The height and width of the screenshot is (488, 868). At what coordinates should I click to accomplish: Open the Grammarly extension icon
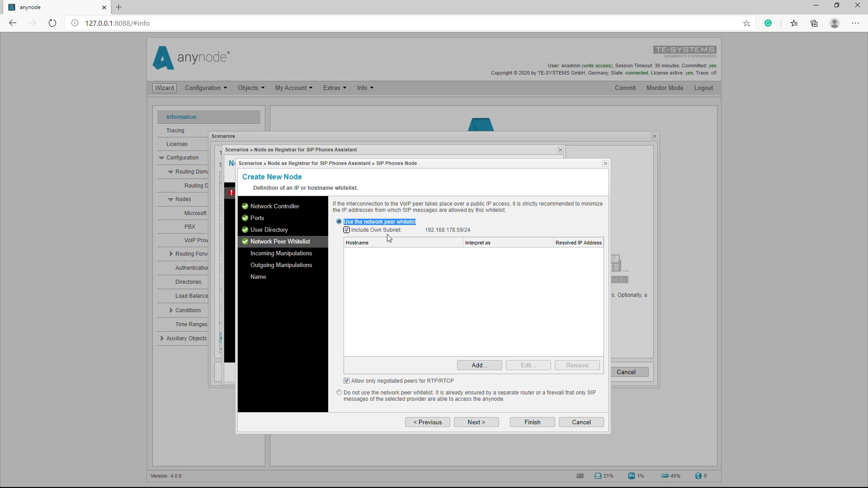coord(768,23)
